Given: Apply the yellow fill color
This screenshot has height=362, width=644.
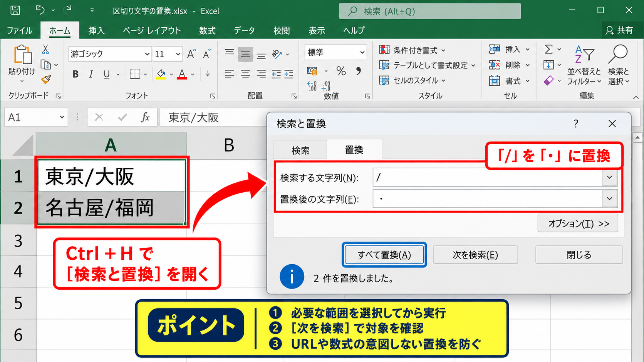Looking at the screenshot, I should (x=161, y=74).
